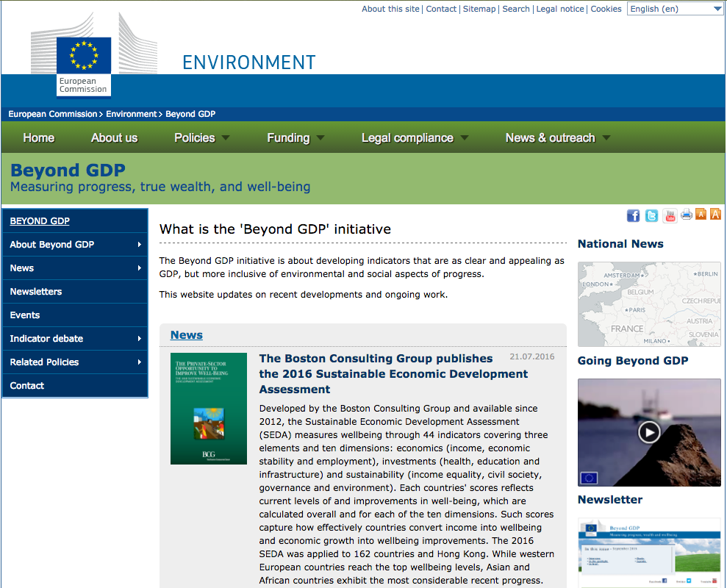The image size is (727, 588).
Task: Expand the Legal compliance menu arrow
Action: pyautogui.click(x=465, y=137)
